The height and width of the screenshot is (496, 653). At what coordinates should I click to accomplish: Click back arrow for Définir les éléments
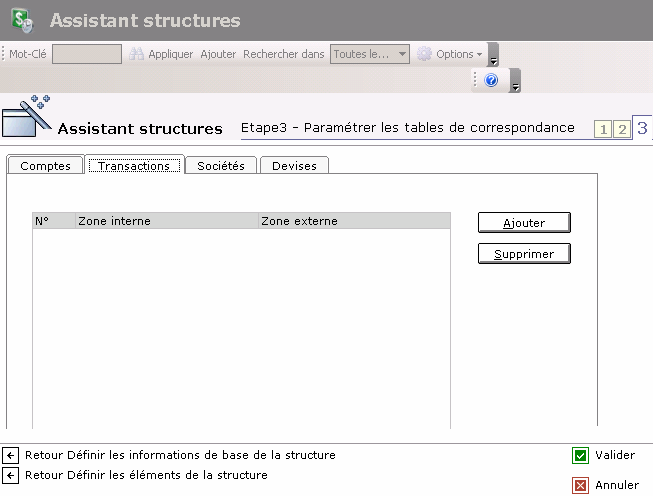click(11, 475)
